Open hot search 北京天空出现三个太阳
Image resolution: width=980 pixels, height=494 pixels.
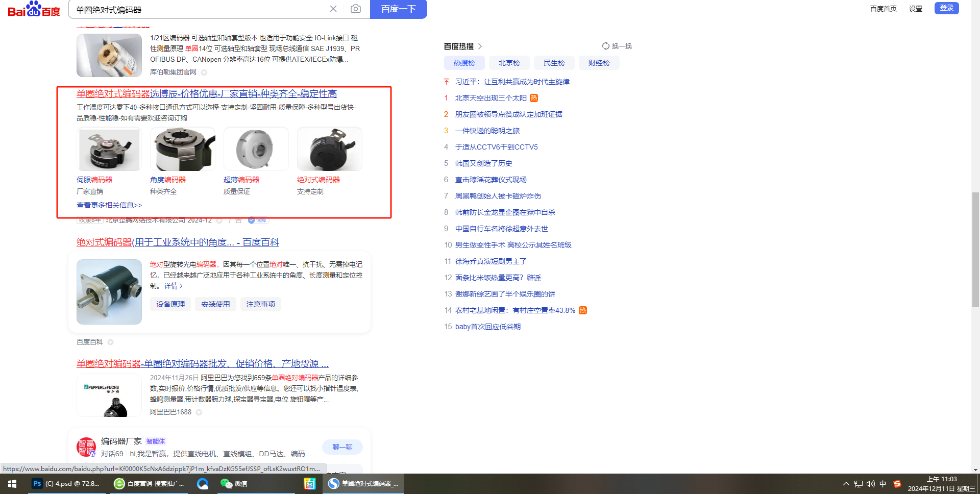[x=491, y=98]
